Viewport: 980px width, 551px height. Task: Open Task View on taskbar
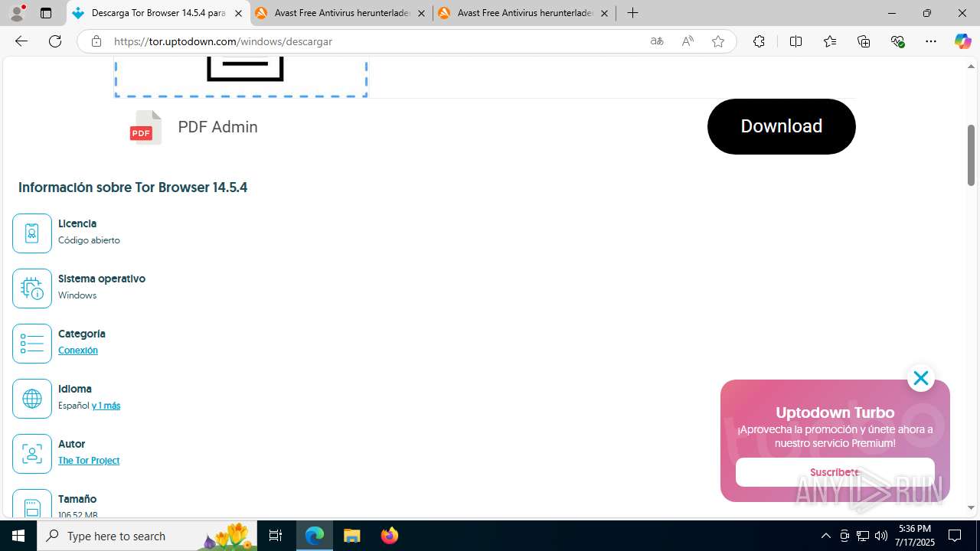pos(276,536)
